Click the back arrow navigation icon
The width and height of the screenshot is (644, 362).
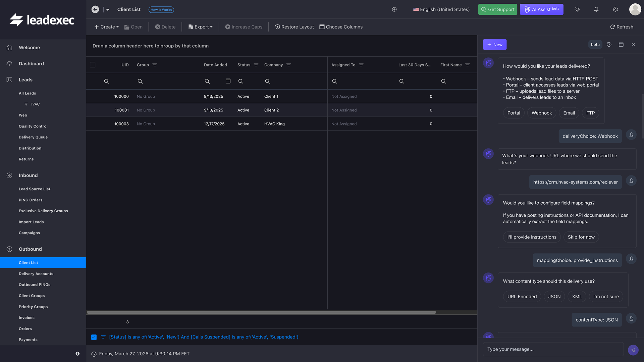click(95, 9)
